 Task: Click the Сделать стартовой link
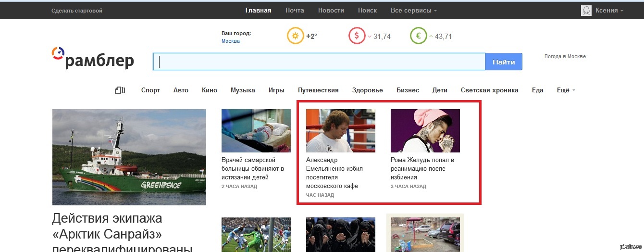[x=77, y=11]
